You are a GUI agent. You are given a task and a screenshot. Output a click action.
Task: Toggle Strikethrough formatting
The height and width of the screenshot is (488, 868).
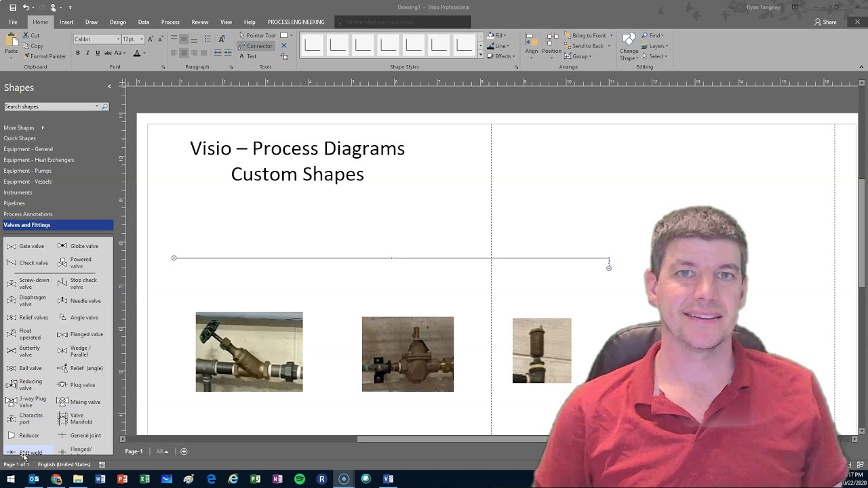108,53
